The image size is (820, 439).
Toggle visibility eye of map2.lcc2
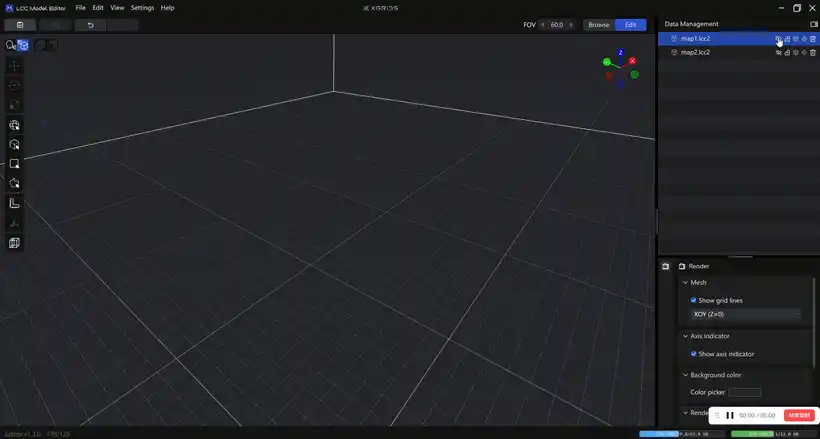(x=778, y=52)
